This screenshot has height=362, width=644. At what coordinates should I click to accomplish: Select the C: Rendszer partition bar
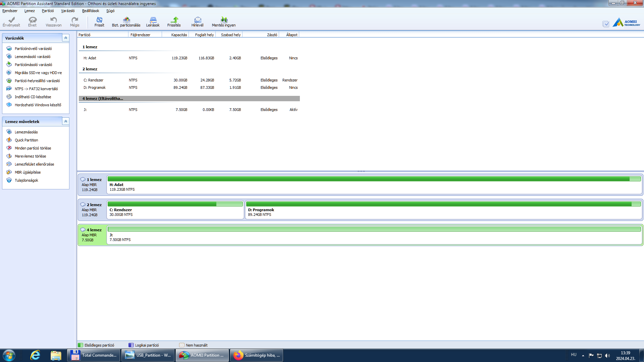(x=175, y=210)
